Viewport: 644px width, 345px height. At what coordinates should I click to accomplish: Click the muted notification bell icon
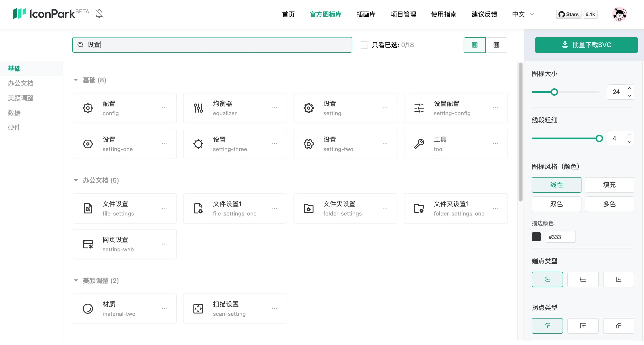pyautogui.click(x=99, y=14)
